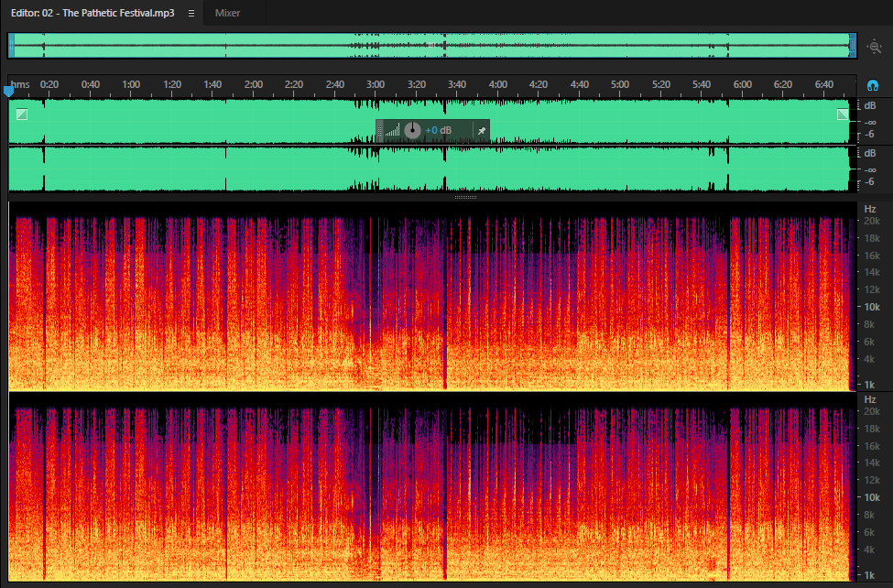This screenshot has width=893, height=588.
Task: Click the +0 dB gain value
Action: (x=438, y=130)
